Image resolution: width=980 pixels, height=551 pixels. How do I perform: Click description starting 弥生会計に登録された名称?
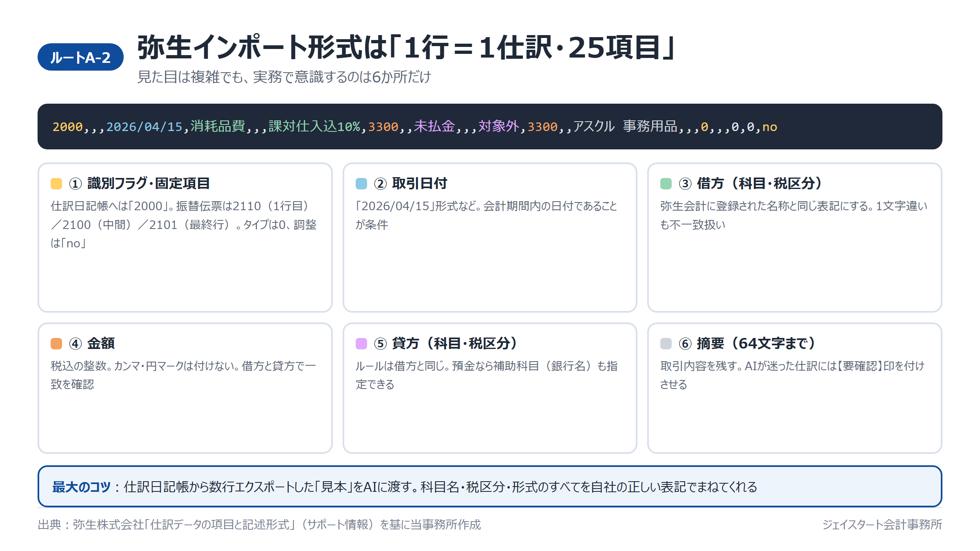(x=794, y=215)
